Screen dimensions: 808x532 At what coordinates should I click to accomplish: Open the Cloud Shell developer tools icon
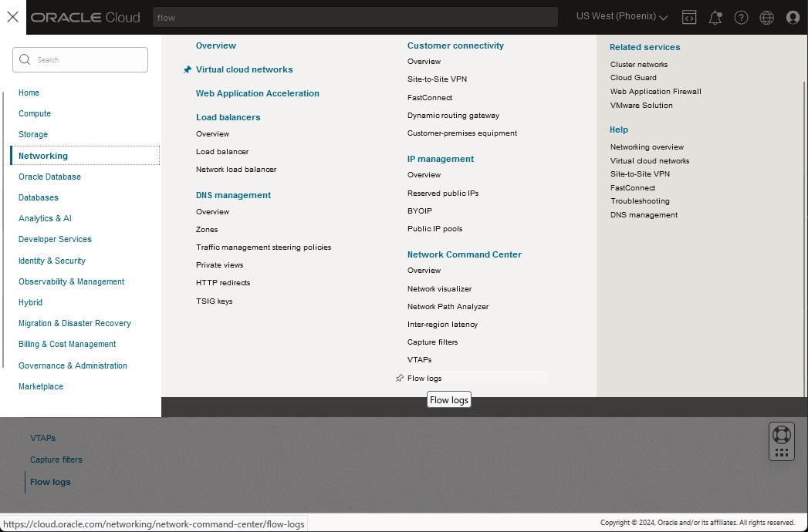pos(689,18)
